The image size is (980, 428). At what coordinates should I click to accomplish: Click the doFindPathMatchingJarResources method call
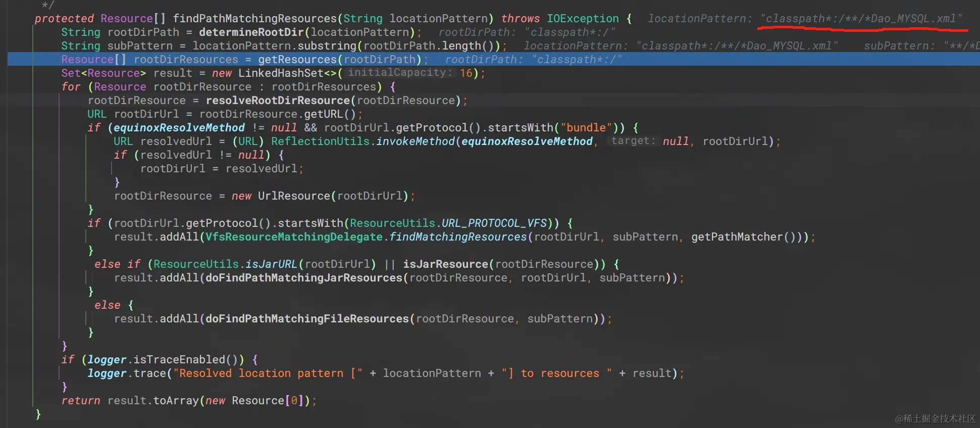tap(304, 278)
